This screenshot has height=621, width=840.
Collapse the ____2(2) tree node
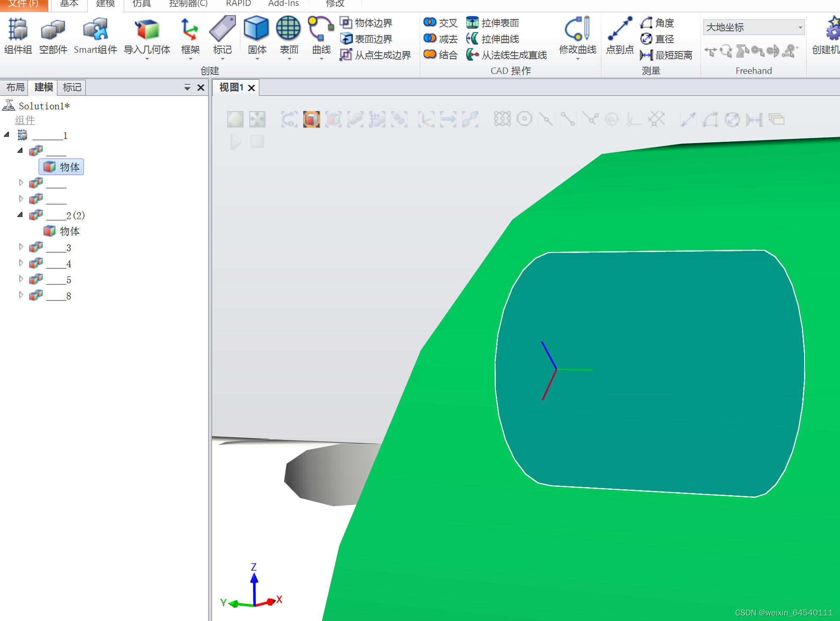click(x=20, y=215)
